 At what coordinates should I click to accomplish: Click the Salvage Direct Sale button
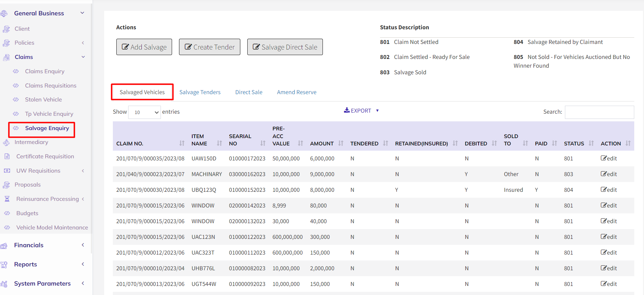[x=285, y=47]
